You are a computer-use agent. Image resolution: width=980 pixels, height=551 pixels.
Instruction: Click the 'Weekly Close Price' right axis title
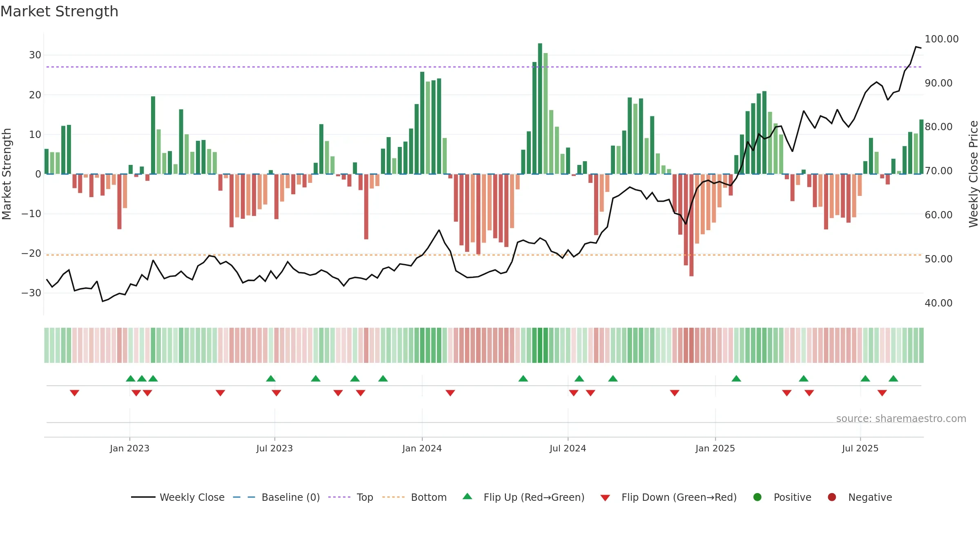tap(973, 174)
